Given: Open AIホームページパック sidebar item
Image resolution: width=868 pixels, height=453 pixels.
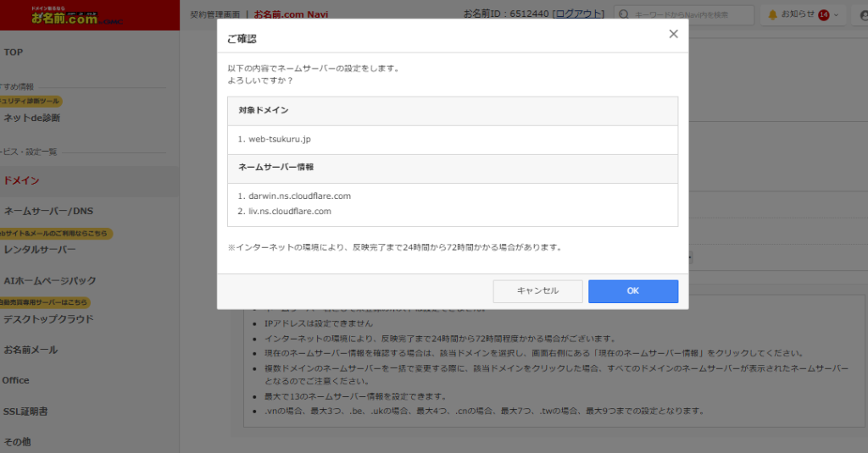Looking at the screenshot, I should (49, 280).
